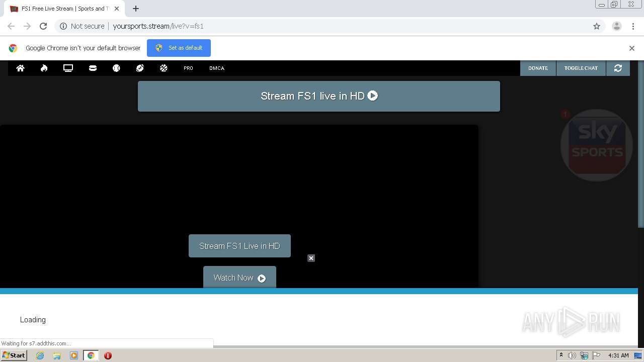
Task: View the Not secure site info icon
Action: [x=63, y=26]
